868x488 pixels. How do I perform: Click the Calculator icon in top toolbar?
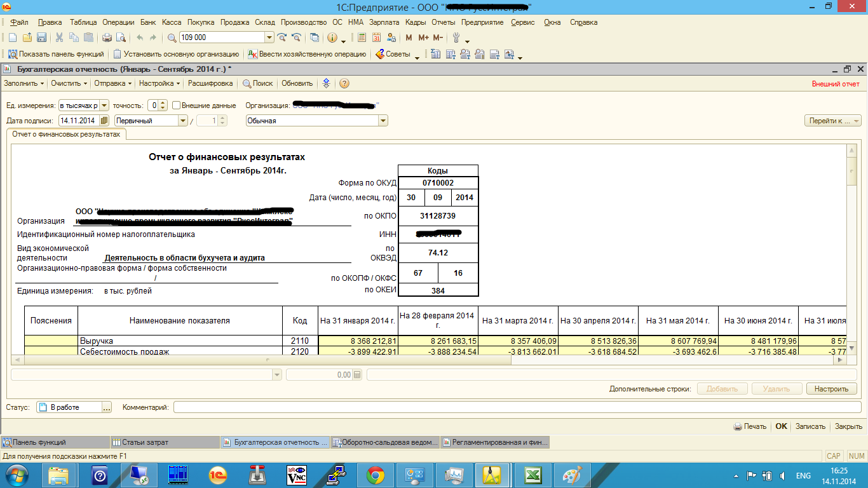[x=362, y=37]
